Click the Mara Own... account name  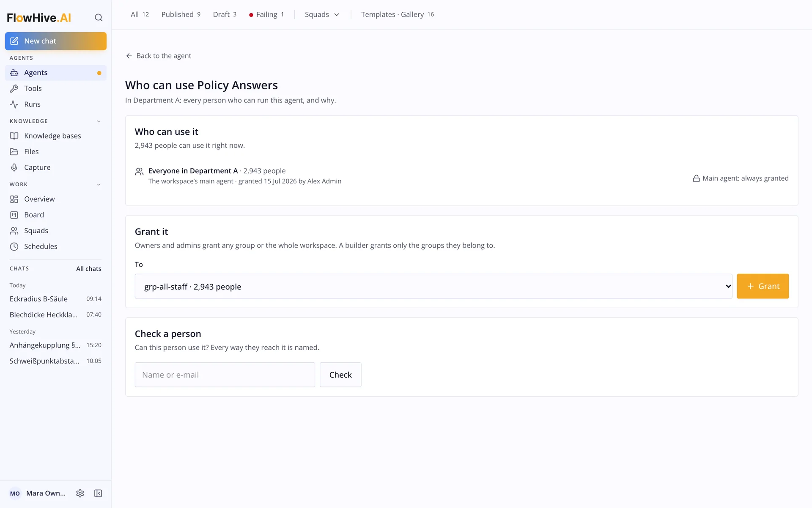[x=46, y=493]
